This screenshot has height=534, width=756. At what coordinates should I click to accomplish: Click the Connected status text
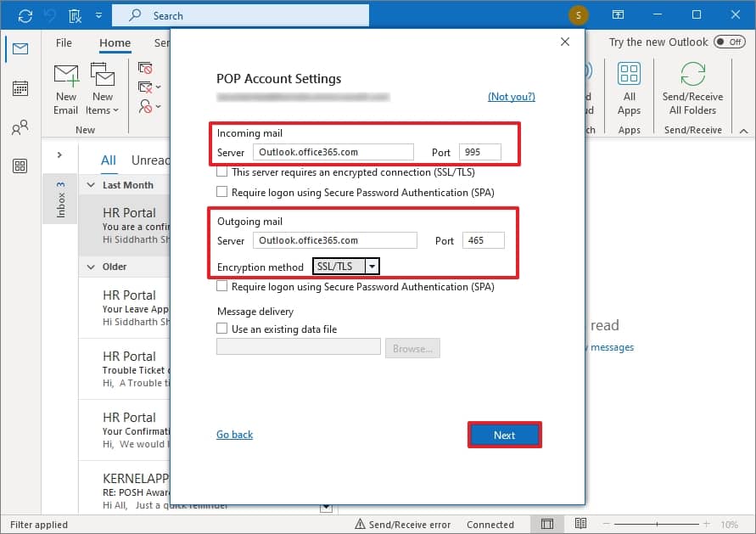click(x=490, y=525)
